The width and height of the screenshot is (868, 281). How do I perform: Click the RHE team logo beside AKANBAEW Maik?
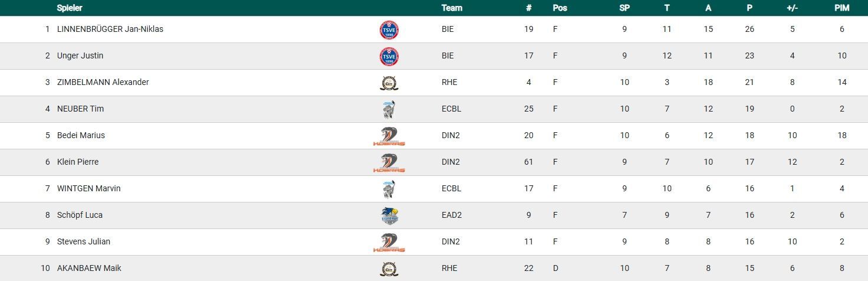click(x=387, y=269)
